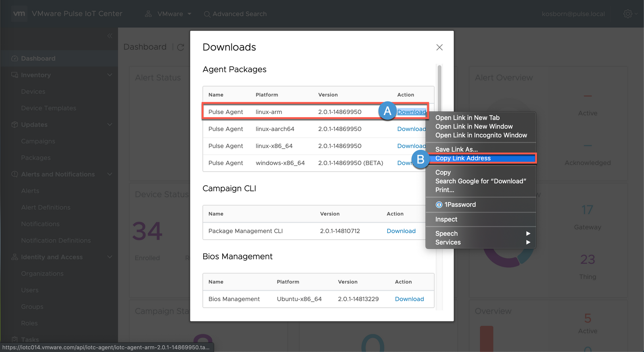This screenshot has width=644, height=352.
Task: Click the 1Password icon in context menu
Action: (439, 205)
